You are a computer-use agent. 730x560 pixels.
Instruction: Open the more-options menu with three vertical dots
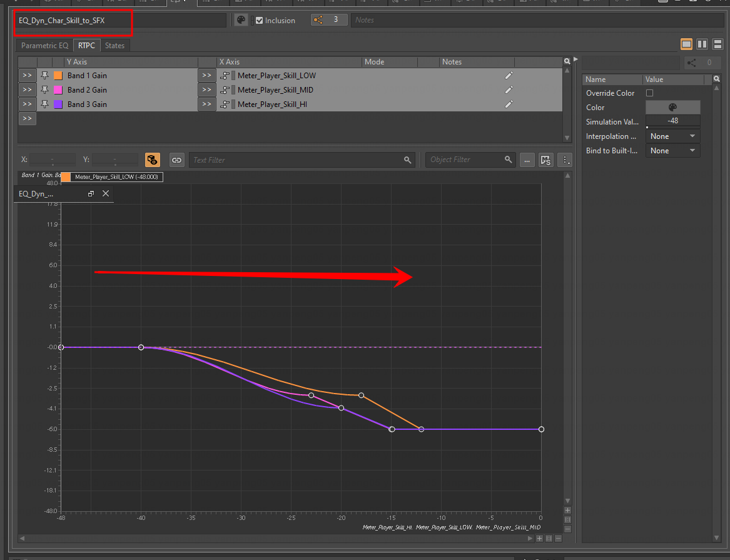[x=565, y=160]
